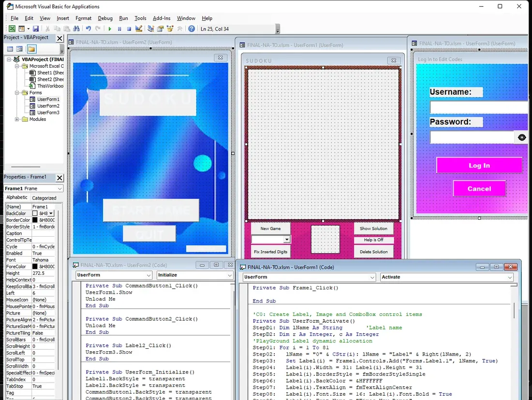Open the Activate procedure dropdown in UserForm1 code
532x400 pixels.
[510, 277]
